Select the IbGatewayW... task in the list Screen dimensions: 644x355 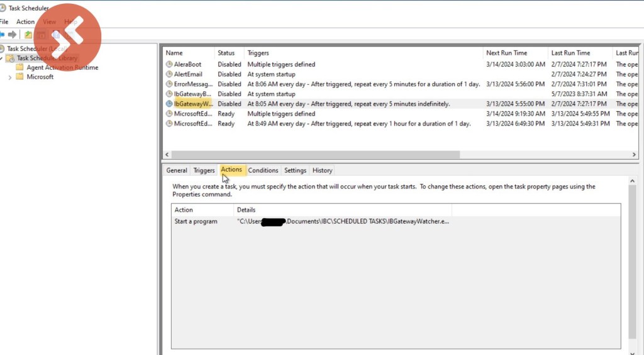194,104
